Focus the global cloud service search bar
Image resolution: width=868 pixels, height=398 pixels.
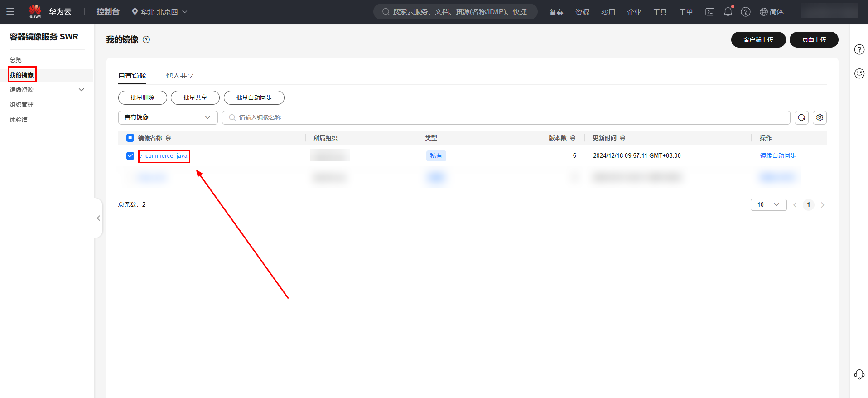click(455, 12)
